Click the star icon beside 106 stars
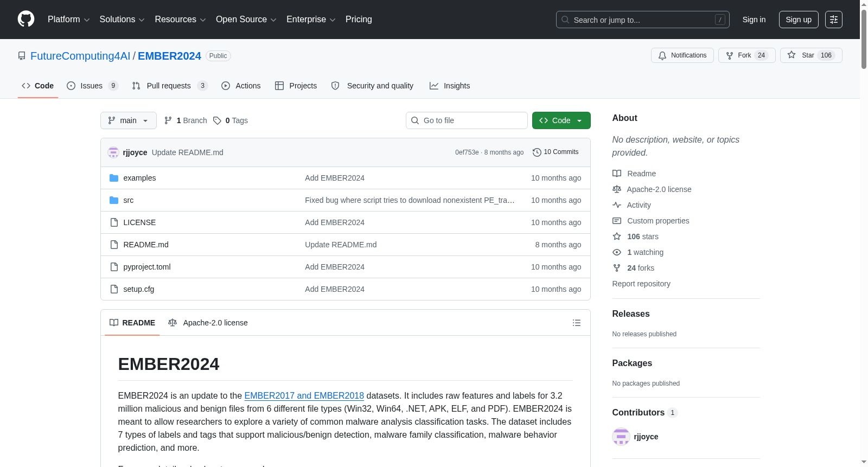This screenshot has height=467, width=868. point(617,236)
